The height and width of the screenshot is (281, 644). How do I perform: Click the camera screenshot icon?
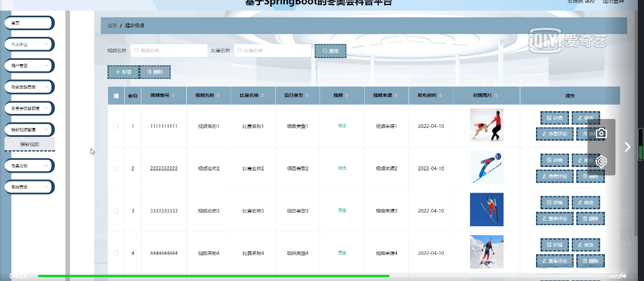[601, 134]
